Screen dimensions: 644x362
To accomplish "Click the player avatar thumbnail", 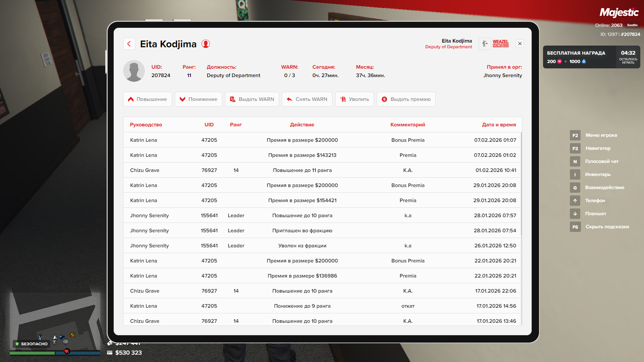I will (134, 71).
